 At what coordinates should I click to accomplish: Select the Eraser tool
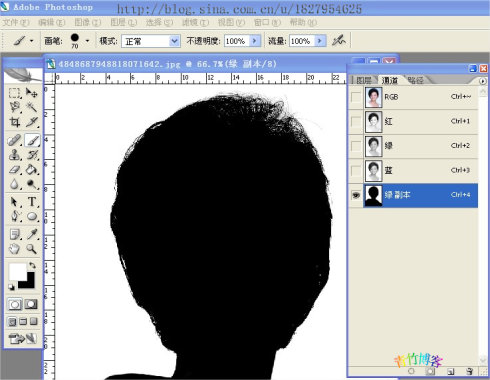click(x=15, y=170)
